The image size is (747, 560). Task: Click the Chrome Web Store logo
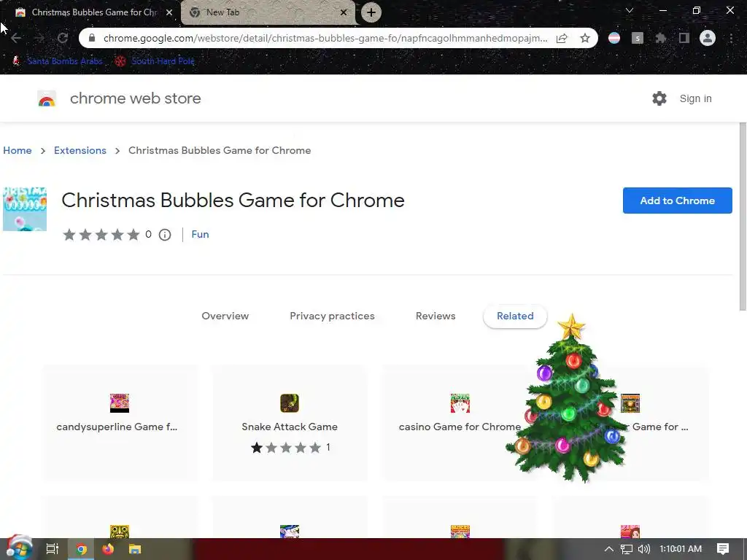(x=47, y=98)
